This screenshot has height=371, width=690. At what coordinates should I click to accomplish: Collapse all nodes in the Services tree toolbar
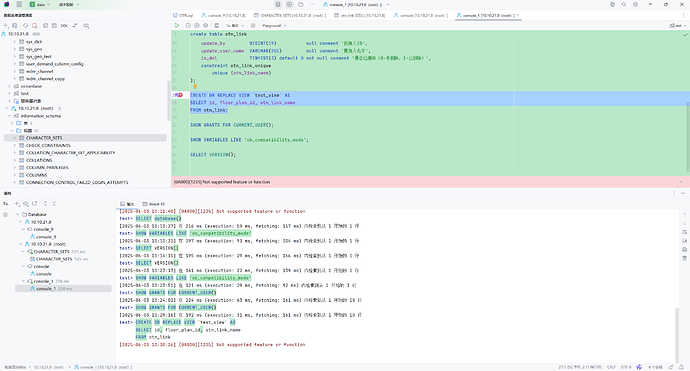[x=54, y=204]
